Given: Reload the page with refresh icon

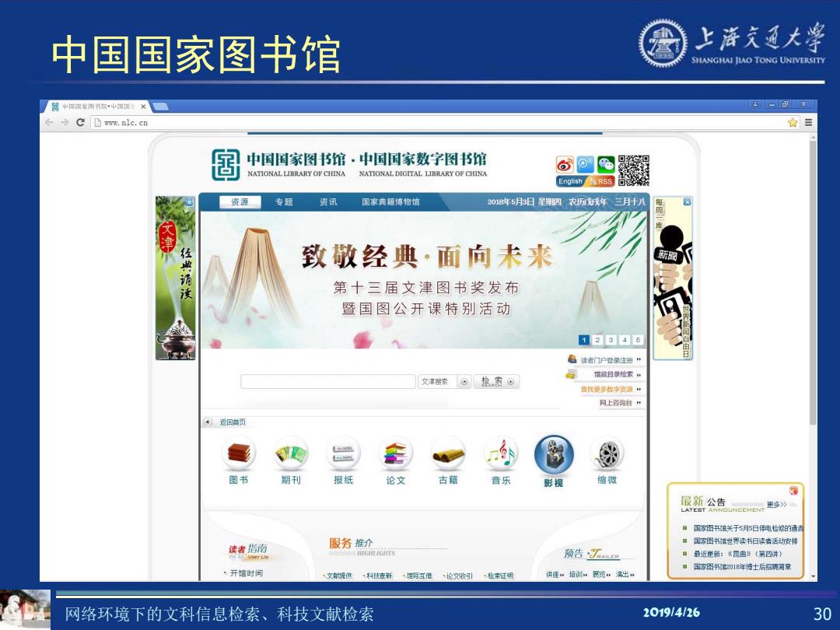Looking at the screenshot, I should tap(80, 123).
